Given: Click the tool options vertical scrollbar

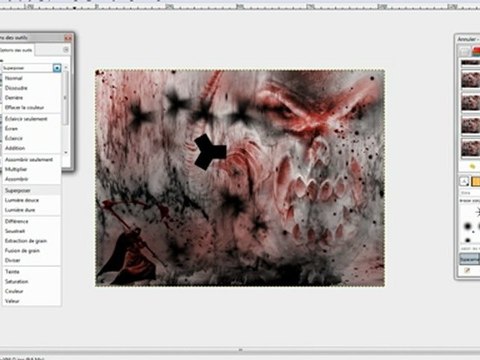Looking at the screenshot, I should [66, 97].
